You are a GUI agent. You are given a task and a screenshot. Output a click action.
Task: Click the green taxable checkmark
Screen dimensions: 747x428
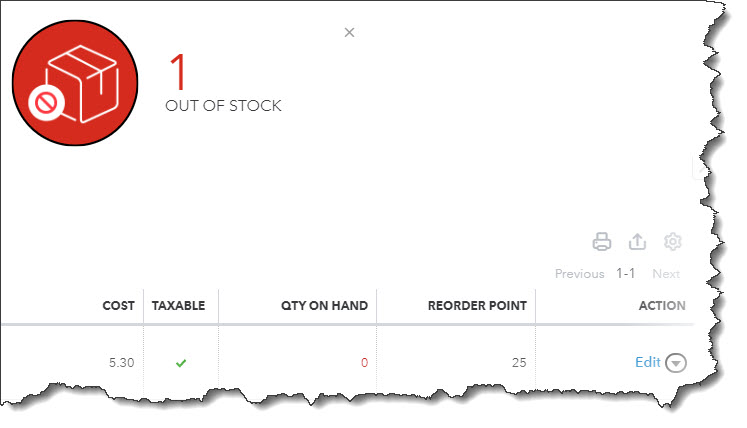point(181,363)
